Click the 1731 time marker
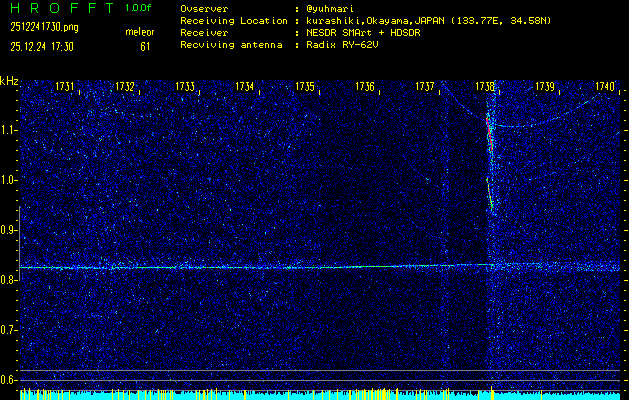 point(65,86)
